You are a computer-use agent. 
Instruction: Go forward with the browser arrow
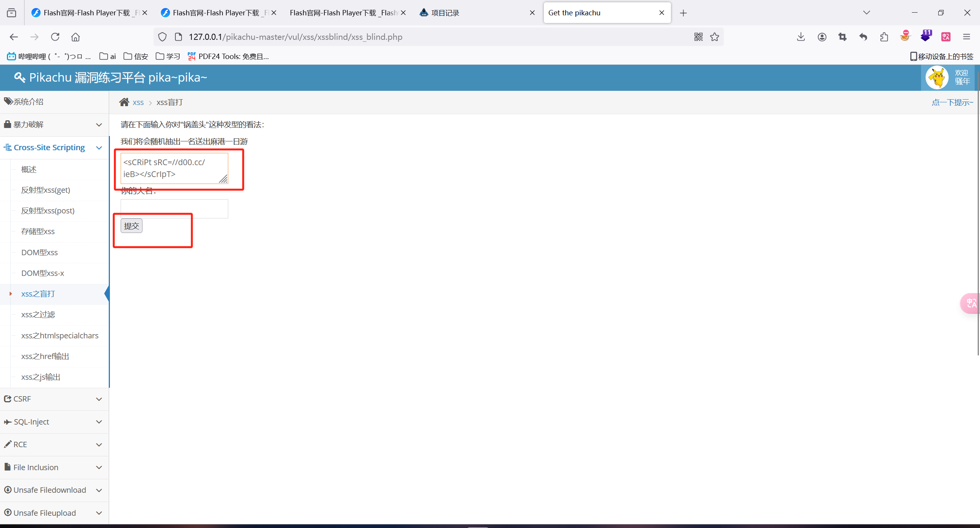pos(34,37)
